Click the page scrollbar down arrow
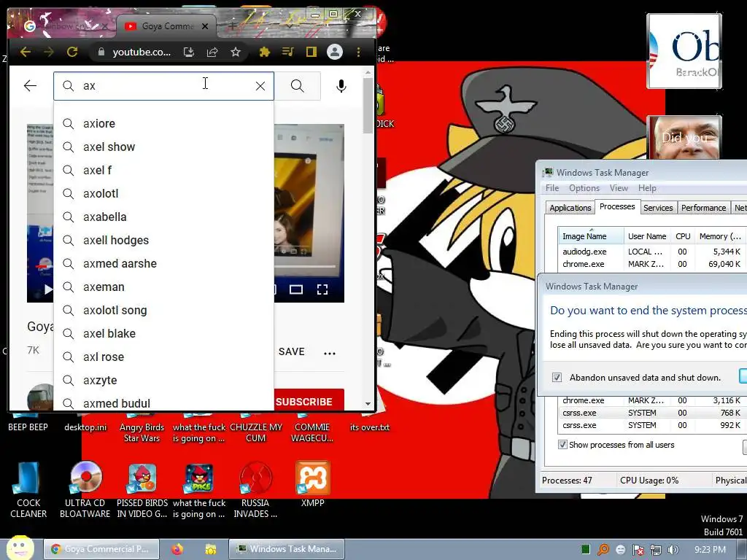The image size is (747, 560). [368, 404]
